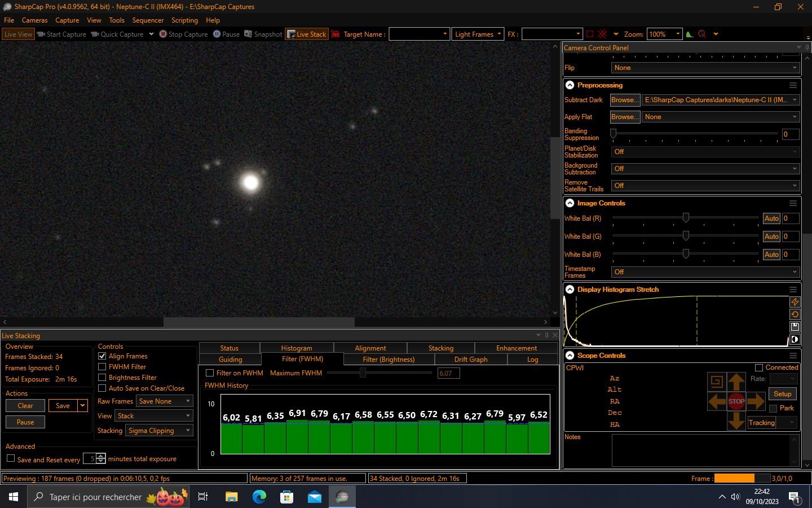Enable the FWHM Filter checkbox
The image size is (812, 508).
[102, 367]
